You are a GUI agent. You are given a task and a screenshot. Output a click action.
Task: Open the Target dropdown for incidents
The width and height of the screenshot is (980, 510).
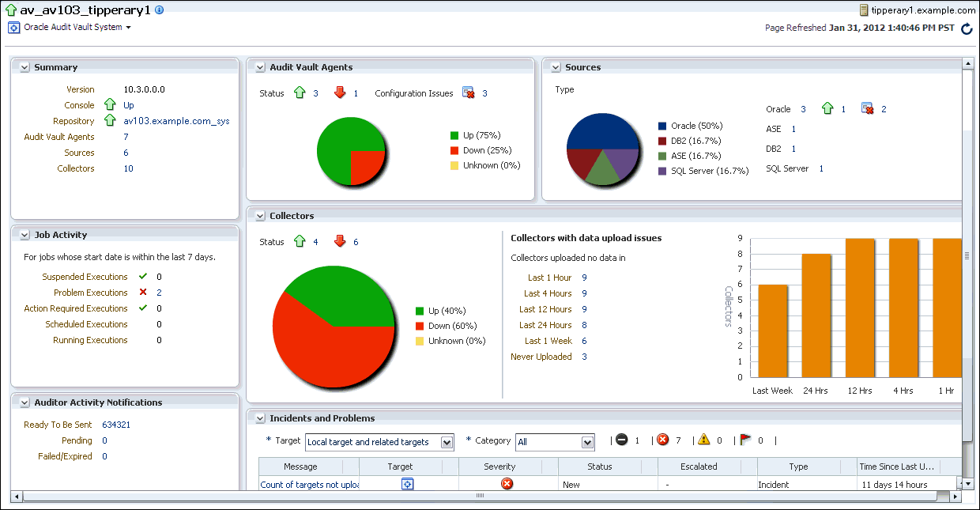[x=447, y=442]
